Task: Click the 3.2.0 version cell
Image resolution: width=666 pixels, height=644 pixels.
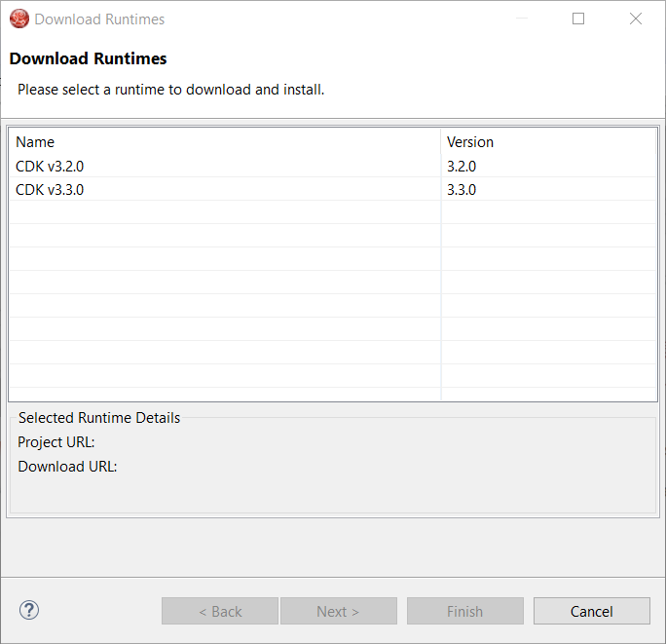Action: (x=462, y=166)
